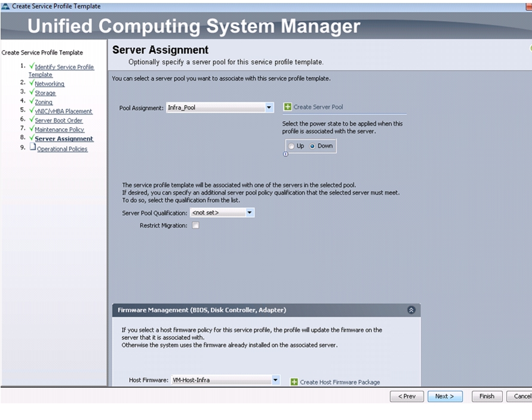Go to Server Boot Order step
Image resolution: width=532 pixels, height=420 pixels.
pyautogui.click(x=59, y=120)
